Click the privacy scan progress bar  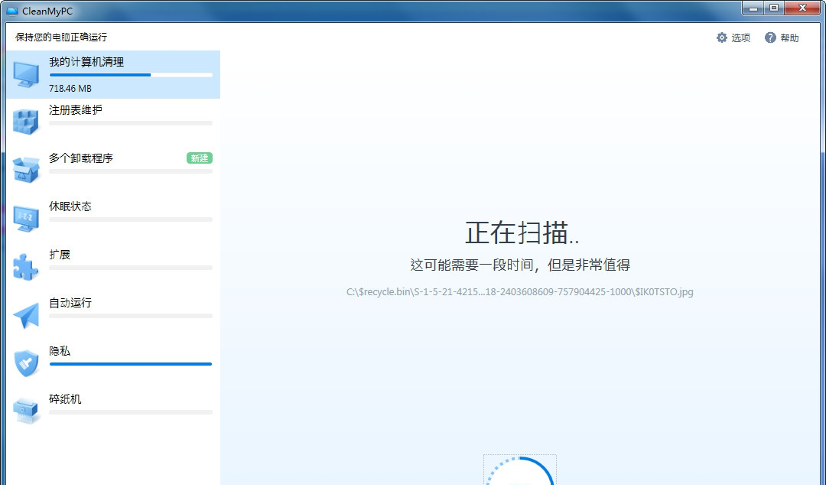pyautogui.click(x=131, y=364)
